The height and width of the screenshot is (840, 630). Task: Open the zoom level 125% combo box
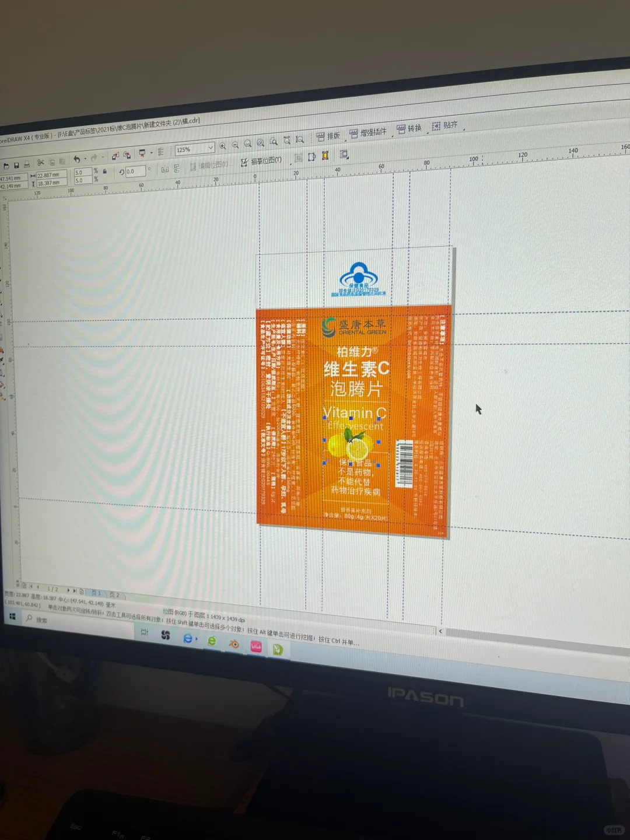click(195, 149)
